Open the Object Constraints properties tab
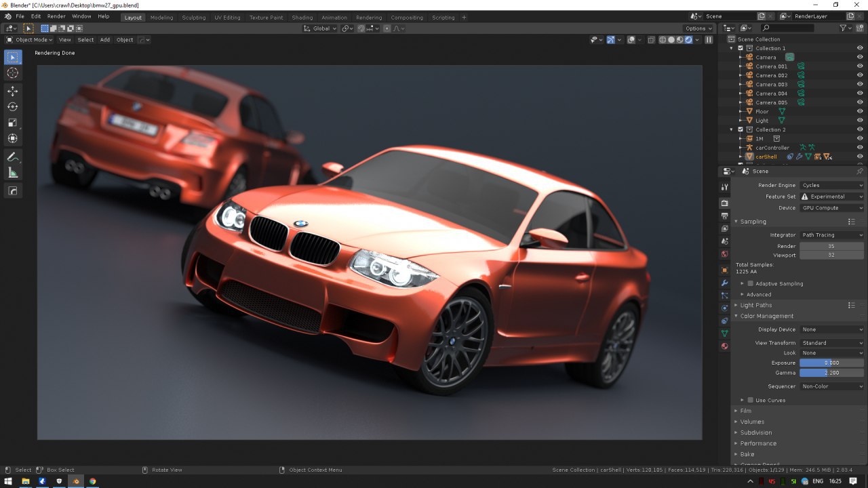This screenshot has width=868, height=488. (724, 321)
